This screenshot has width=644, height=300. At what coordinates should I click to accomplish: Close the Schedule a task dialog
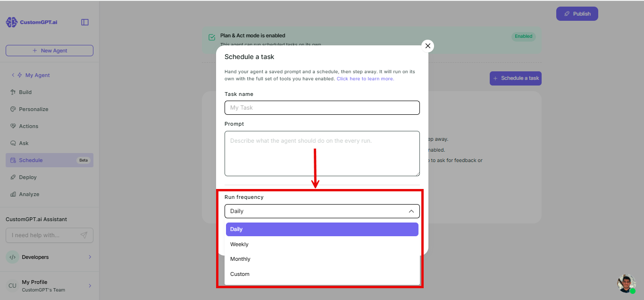[428, 46]
